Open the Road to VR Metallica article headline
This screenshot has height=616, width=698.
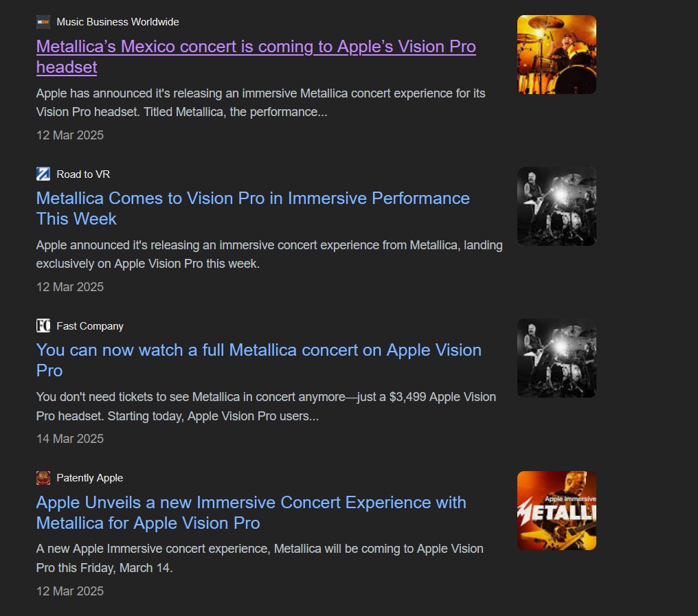[x=253, y=208]
